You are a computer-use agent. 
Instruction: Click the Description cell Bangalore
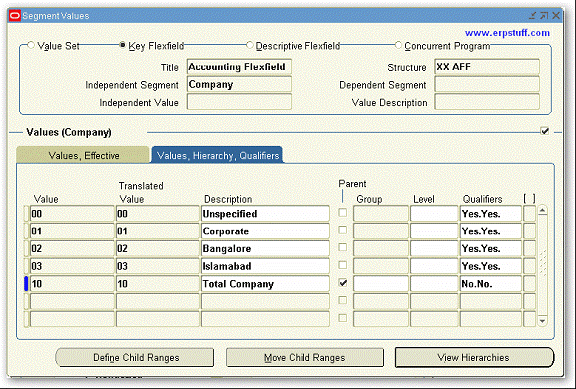tap(265, 249)
